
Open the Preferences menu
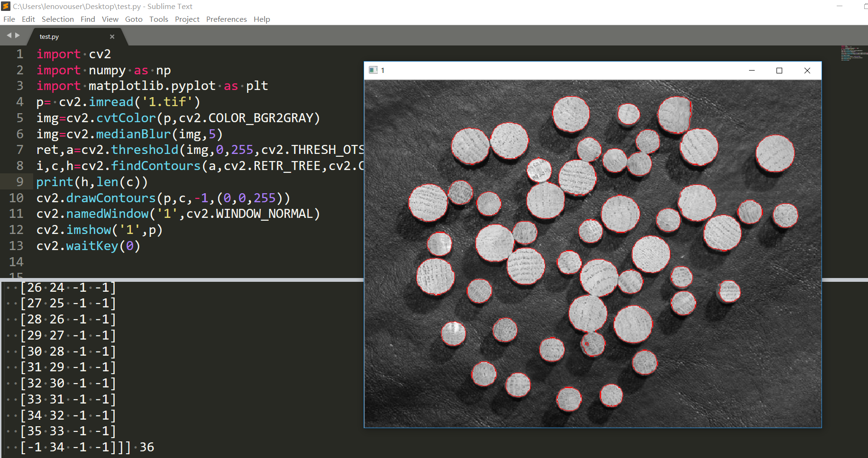tap(227, 19)
